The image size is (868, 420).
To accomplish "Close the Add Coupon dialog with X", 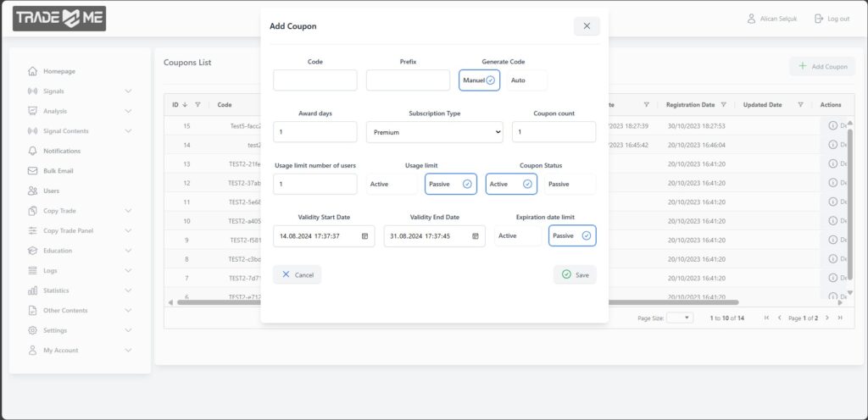I will 587,26.
